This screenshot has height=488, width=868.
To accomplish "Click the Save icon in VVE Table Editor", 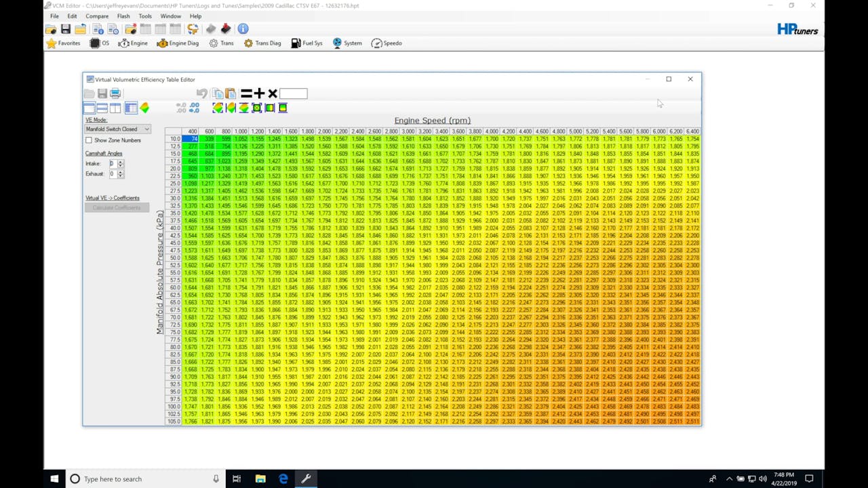I will point(102,94).
